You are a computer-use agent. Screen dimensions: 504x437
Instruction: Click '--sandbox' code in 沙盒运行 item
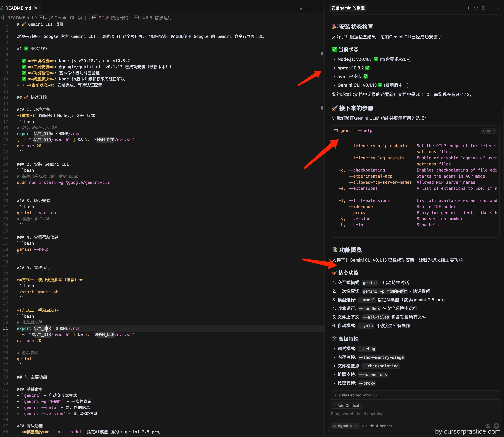click(x=369, y=308)
